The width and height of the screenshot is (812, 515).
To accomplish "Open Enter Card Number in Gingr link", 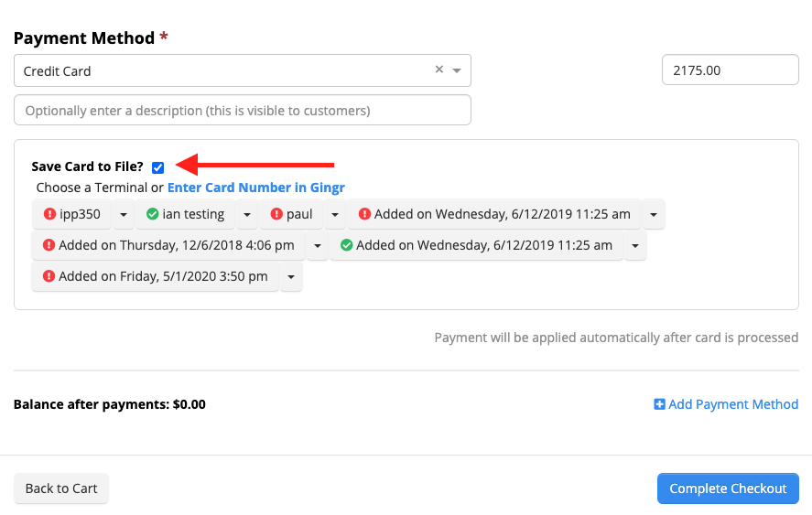I will pos(255,188).
